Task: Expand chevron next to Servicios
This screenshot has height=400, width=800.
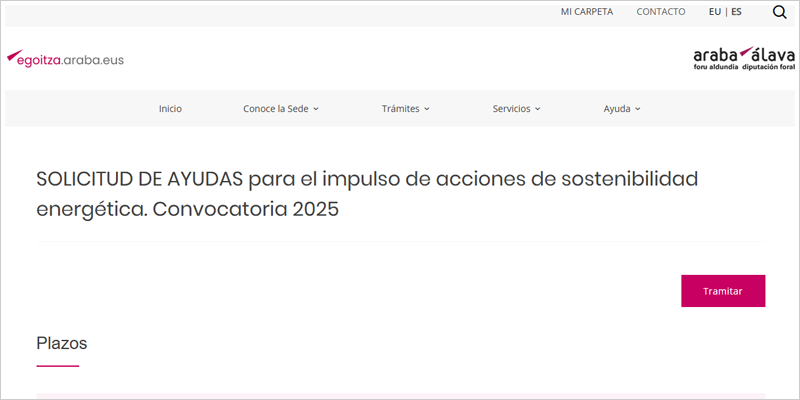Action: click(x=538, y=109)
